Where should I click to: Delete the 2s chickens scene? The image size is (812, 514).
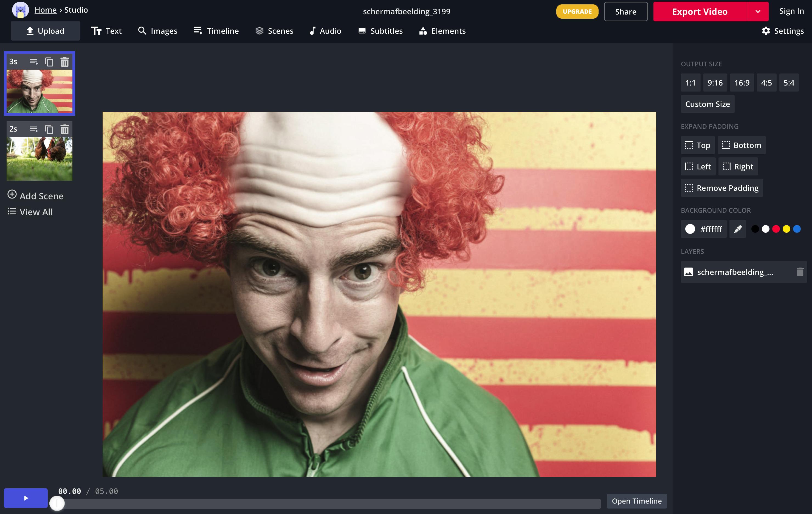click(x=64, y=129)
